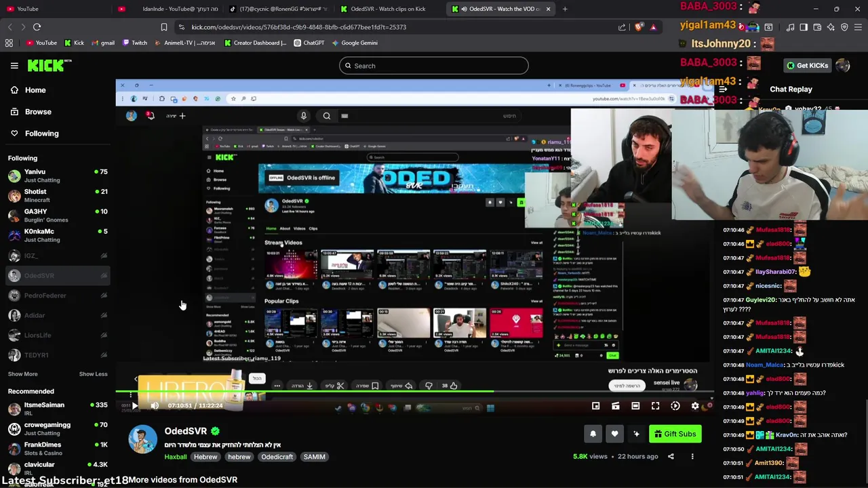Screen dimensions: 868x488
Task: Open K0nkaMc channel in Following list
Action: [x=58, y=235]
